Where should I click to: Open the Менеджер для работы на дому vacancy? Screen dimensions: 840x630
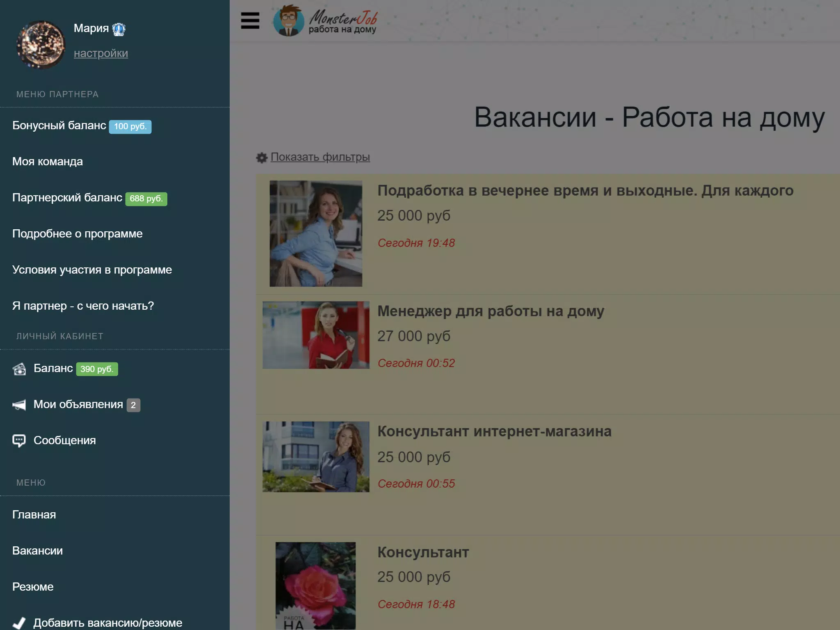click(491, 311)
